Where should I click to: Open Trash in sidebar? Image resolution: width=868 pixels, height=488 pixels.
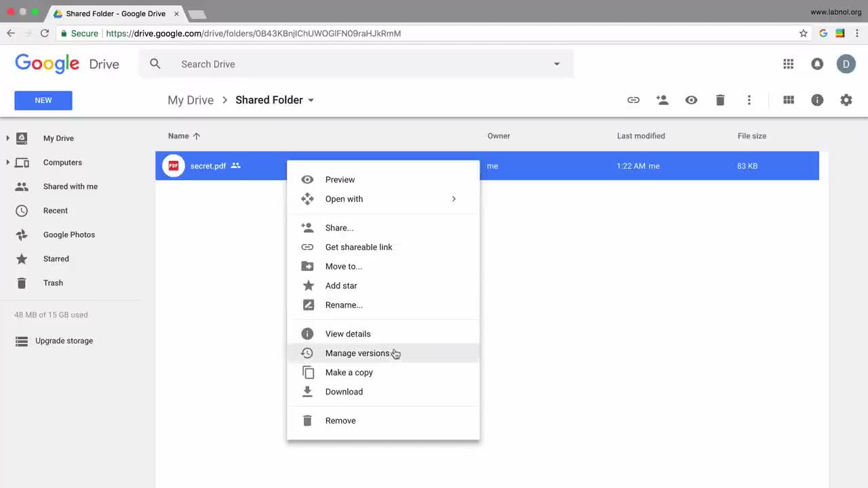53,283
